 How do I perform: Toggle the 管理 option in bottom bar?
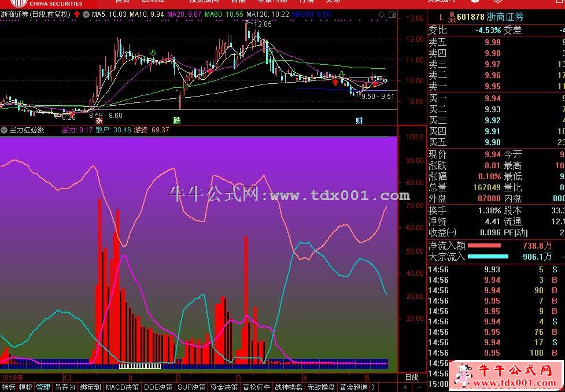tap(43, 387)
